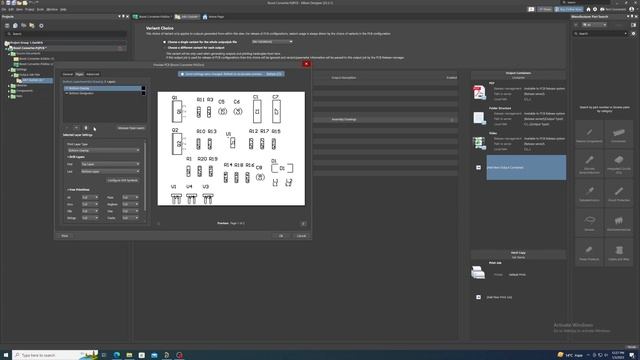Screen dimensions: 640x360
Task: Open the Strings free primitives dropdown
Action: click(x=90, y=218)
